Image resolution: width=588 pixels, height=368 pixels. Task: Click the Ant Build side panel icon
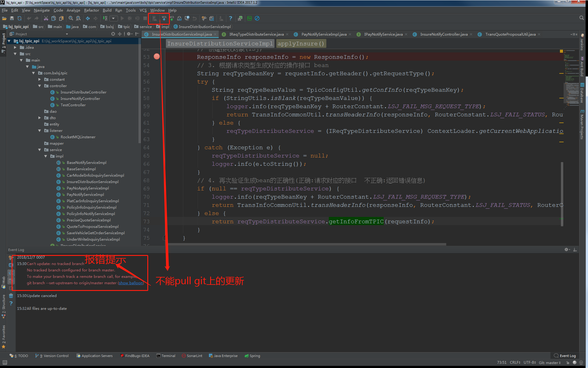point(582,64)
